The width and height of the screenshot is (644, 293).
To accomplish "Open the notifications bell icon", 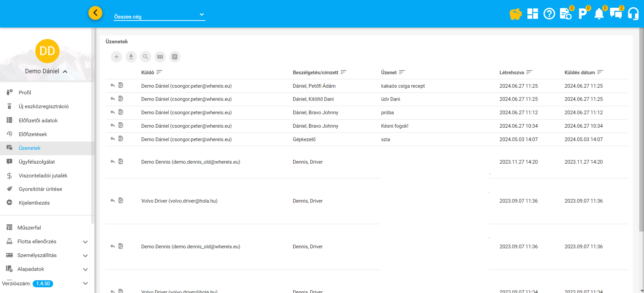I will click(x=599, y=14).
